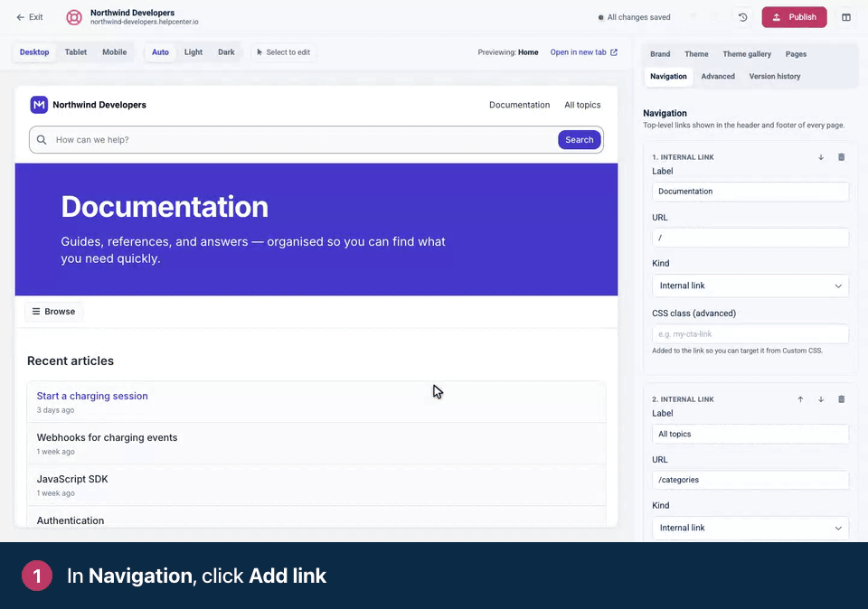
Task: Click the large Documentation hero heading
Action: point(165,207)
